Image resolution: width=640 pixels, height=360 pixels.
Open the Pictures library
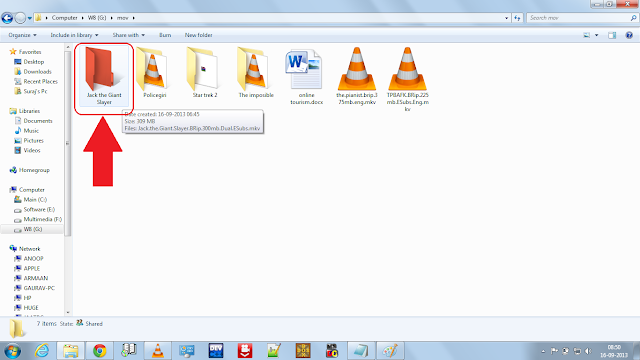[x=29, y=140]
